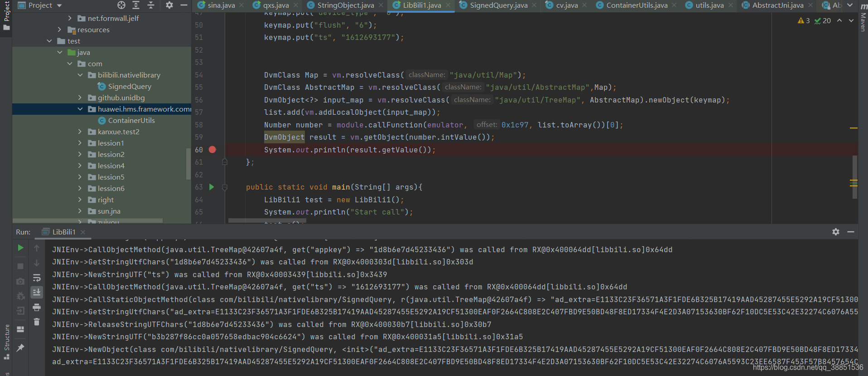Click the select opened file target icon
Viewport: 868px width, 376px height.
pyautogui.click(x=121, y=5)
